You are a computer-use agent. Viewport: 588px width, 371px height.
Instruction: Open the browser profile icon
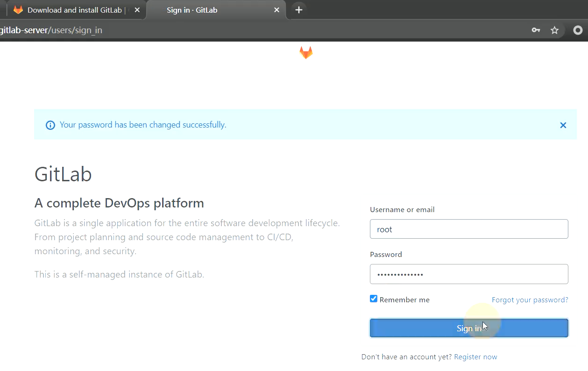[x=578, y=30]
